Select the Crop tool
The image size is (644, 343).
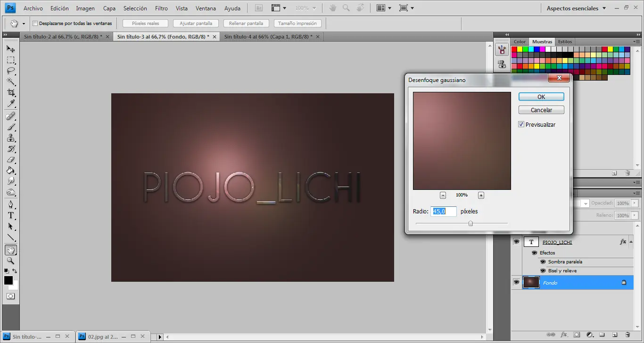(11, 92)
